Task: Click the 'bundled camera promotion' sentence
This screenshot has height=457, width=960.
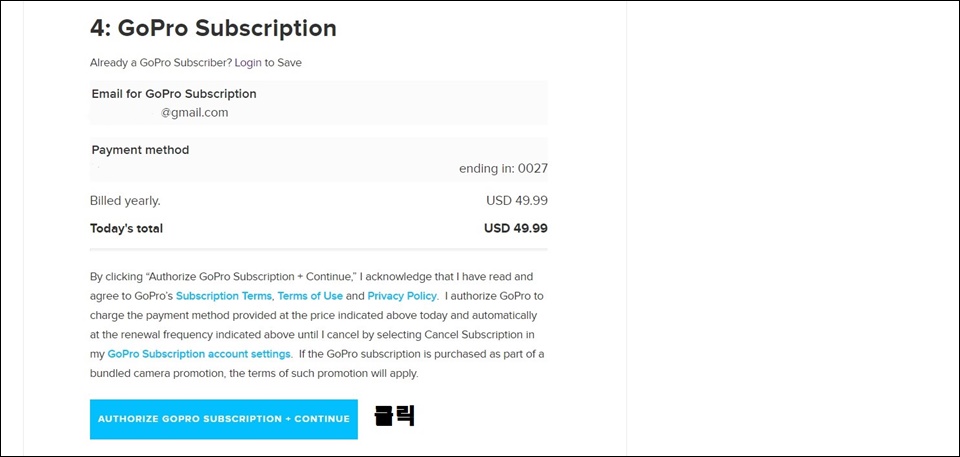Action: (254, 374)
